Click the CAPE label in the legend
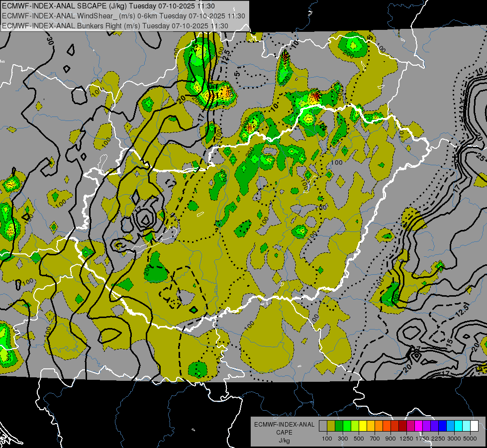487x448 pixels. coord(284,433)
